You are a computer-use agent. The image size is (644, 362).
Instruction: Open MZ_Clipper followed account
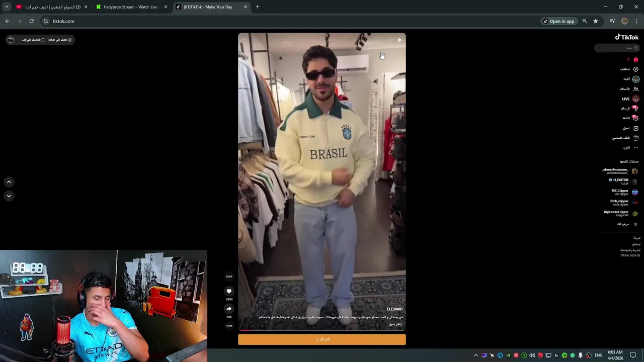coord(624,192)
